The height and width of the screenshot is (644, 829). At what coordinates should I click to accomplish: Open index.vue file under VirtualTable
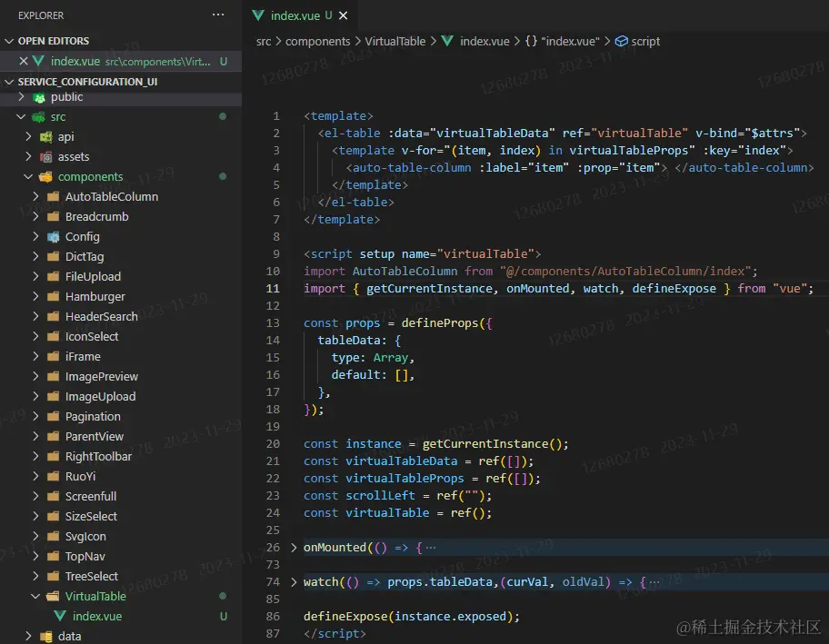tap(121, 616)
